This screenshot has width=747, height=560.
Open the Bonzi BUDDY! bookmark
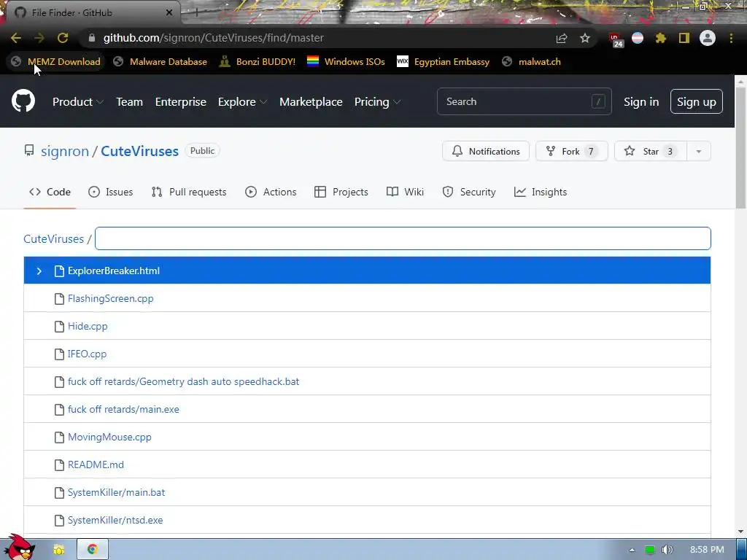point(258,62)
